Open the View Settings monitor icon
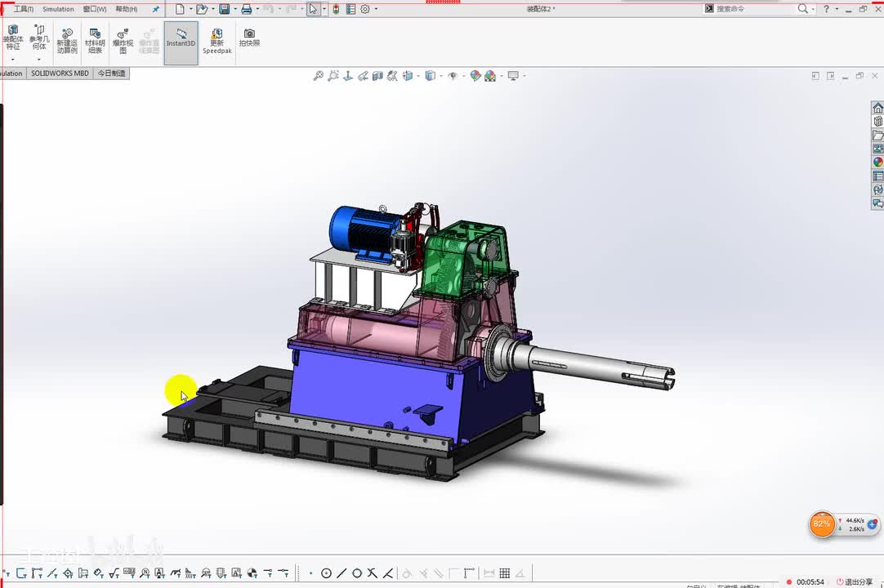This screenshot has width=884, height=588. (513, 76)
